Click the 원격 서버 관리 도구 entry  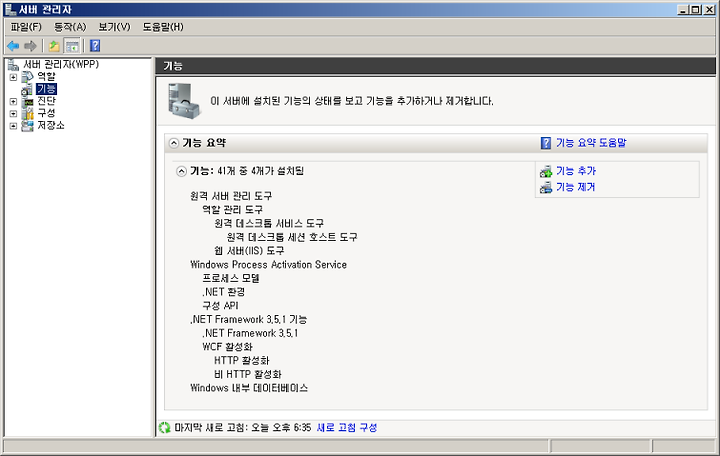(x=231, y=196)
